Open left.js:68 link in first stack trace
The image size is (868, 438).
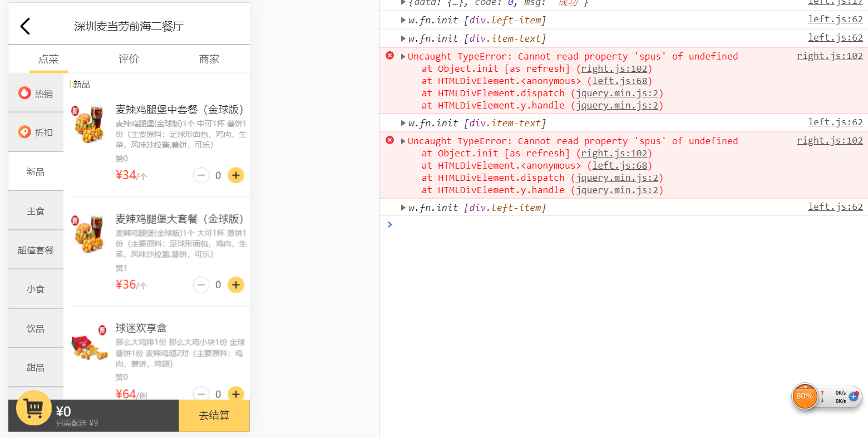(x=620, y=81)
